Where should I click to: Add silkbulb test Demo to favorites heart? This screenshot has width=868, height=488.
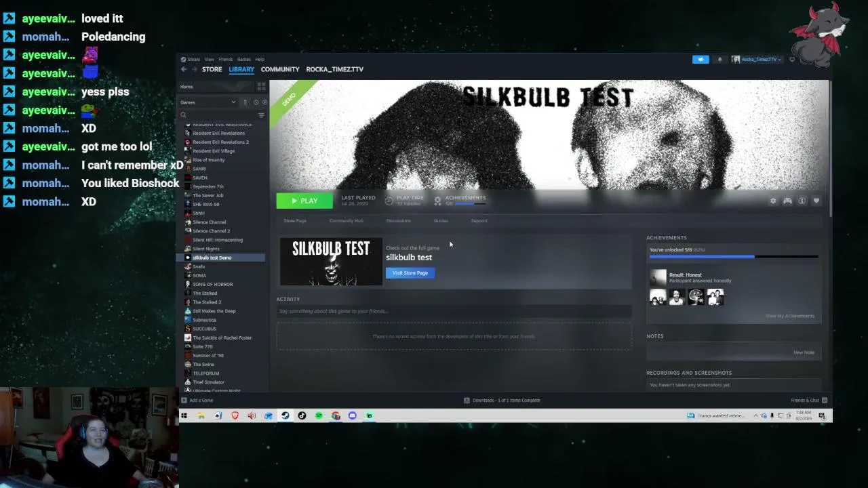(x=816, y=201)
